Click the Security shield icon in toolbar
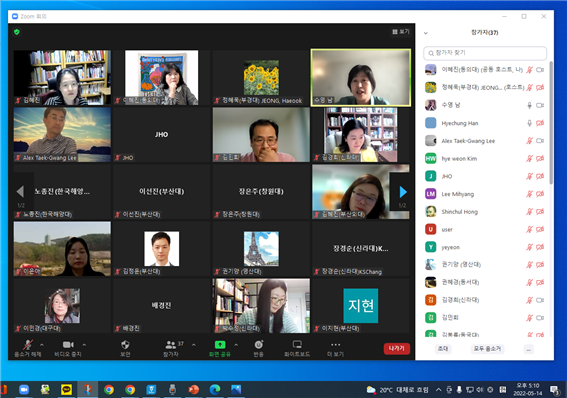The image size is (567, 398). click(125, 344)
